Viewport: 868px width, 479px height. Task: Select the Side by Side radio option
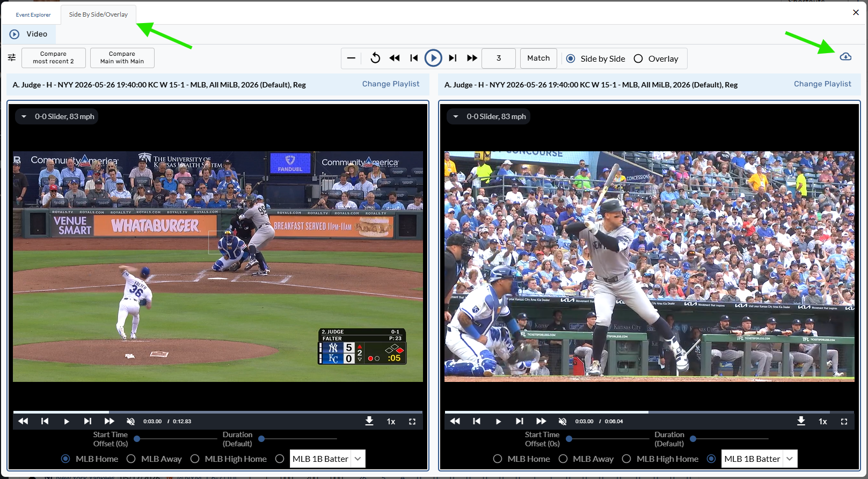[x=571, y=58]
